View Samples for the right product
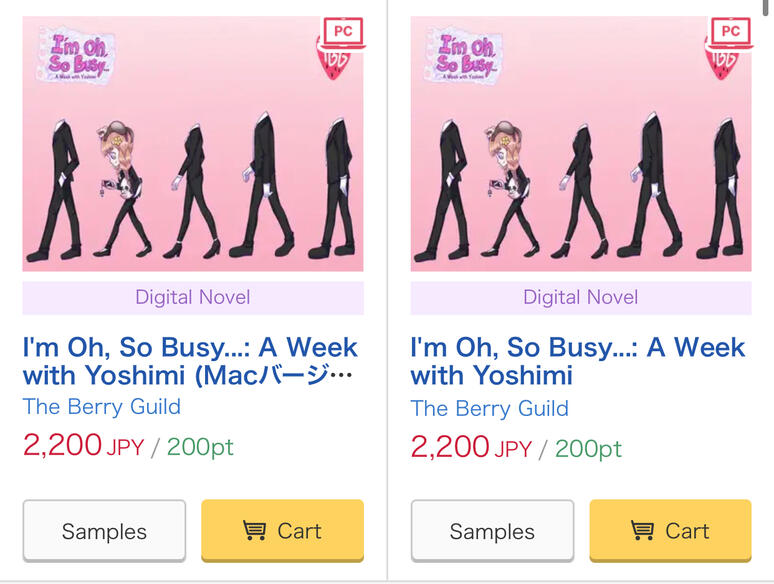This screenshot has width=774, height=584. click(492, 531)
